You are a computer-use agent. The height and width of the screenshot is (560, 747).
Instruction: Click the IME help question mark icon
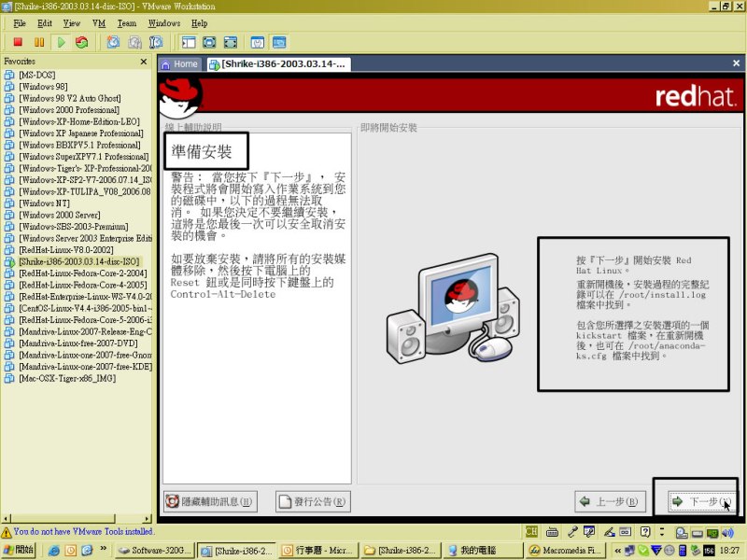pyautogui.click(x=645, y=531)
